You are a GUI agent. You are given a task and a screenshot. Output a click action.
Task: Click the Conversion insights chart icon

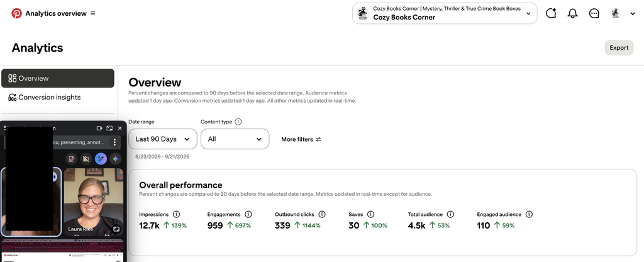click(x=13, y=98)
